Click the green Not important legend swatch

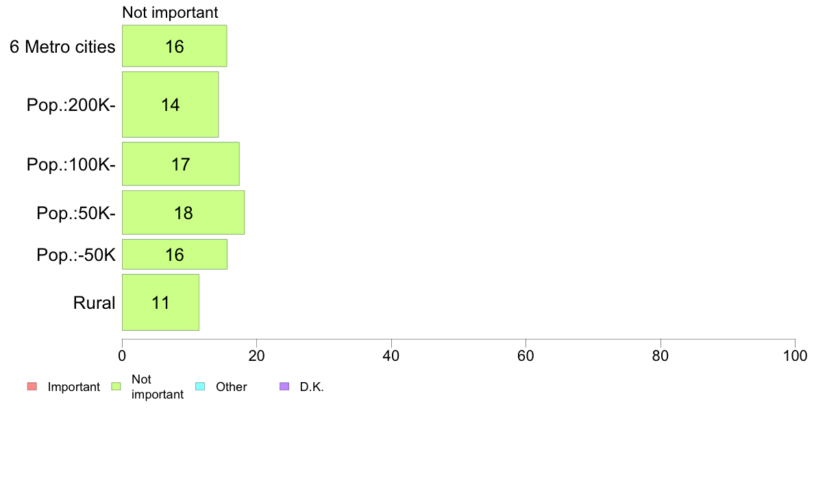tap(116, 386)
